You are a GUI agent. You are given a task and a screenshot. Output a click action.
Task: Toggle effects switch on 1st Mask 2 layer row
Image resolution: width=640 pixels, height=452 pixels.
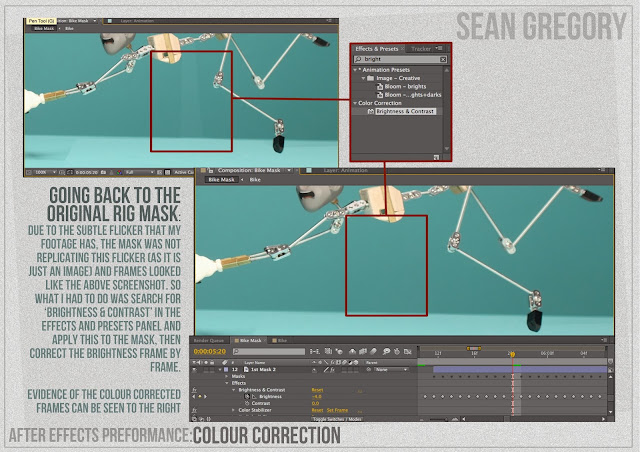(333, 370)
